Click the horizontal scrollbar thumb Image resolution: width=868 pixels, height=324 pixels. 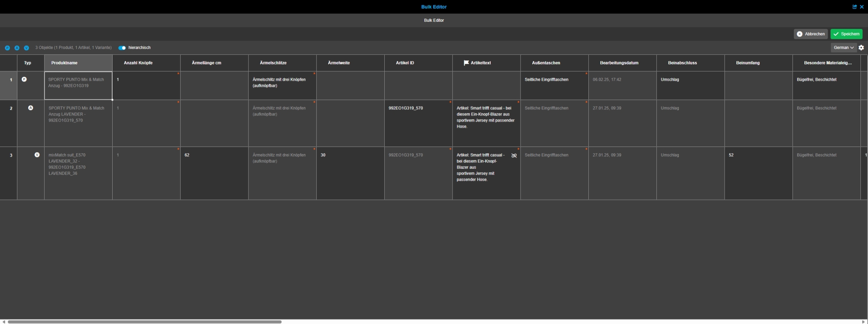point(144,322)
